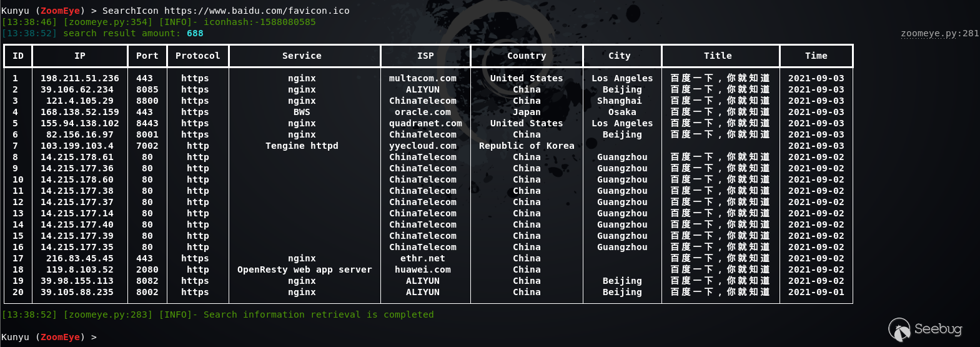Click the Tengine httpd service entry
The image size is (980, 347).
(302, 146)
